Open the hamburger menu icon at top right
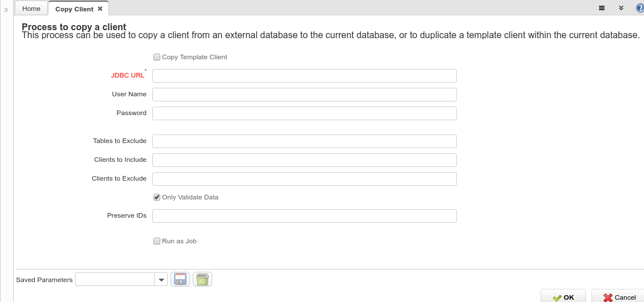Image resolution: width=644 pixels, height=302 pixels. click(x=602, y=8)
